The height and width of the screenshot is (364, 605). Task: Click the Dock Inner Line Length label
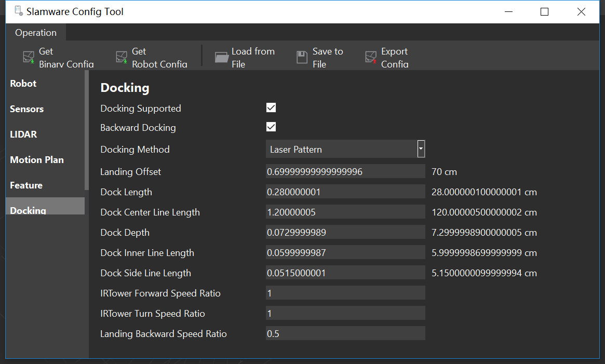click(147, 253)
